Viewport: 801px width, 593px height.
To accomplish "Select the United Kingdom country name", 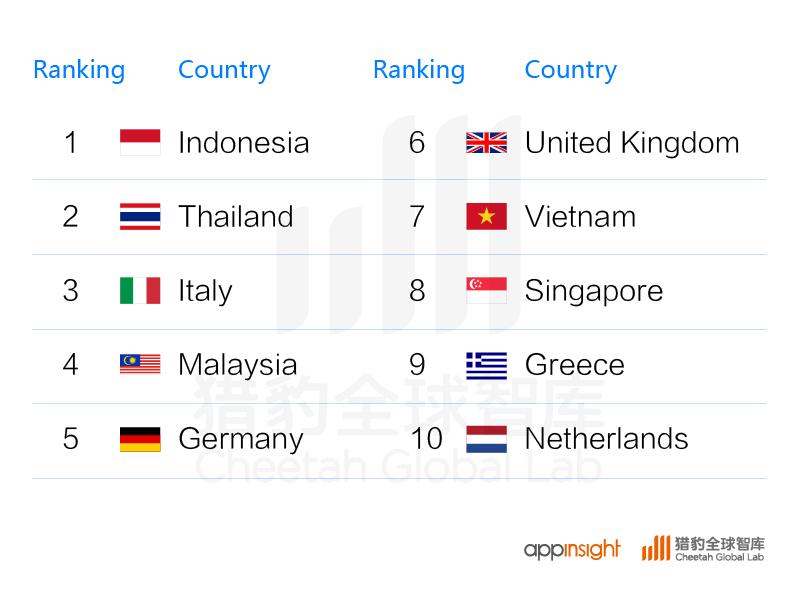I will 632,143.
